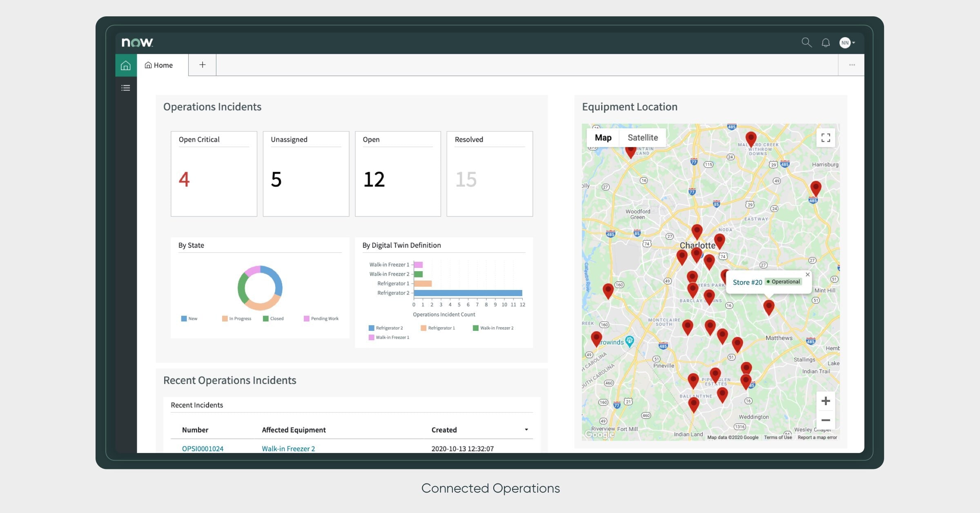Click the search magnifier icon

806,42
